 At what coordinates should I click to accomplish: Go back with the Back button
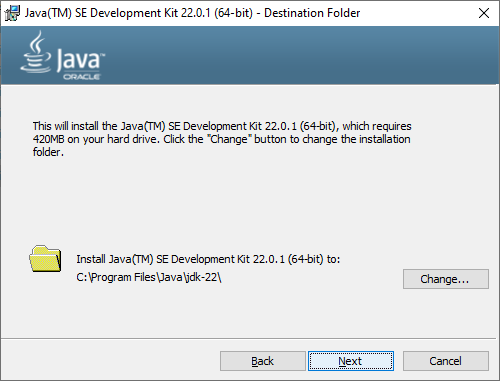[x=263, y=361]
